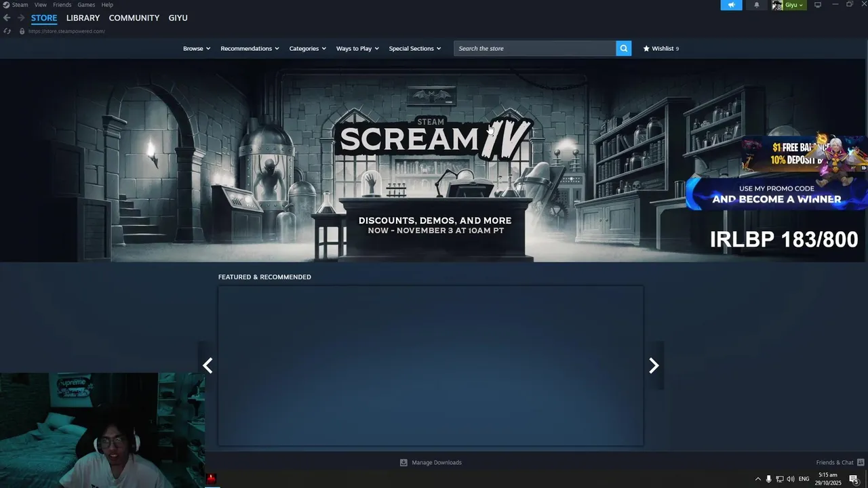Expand the Browse dropdown
Screen dimensions: 868x488
tap(197, 48)
